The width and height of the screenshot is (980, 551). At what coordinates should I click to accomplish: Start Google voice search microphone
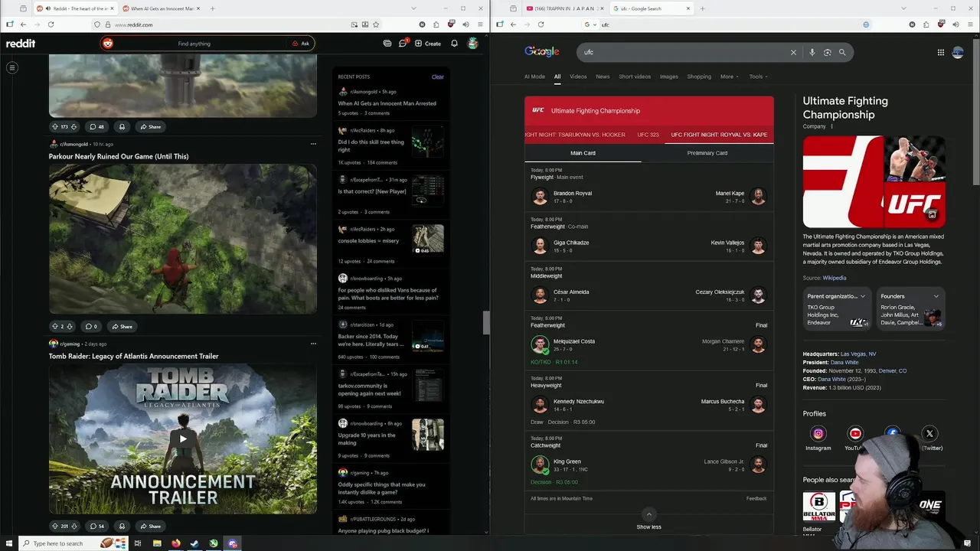812,52
